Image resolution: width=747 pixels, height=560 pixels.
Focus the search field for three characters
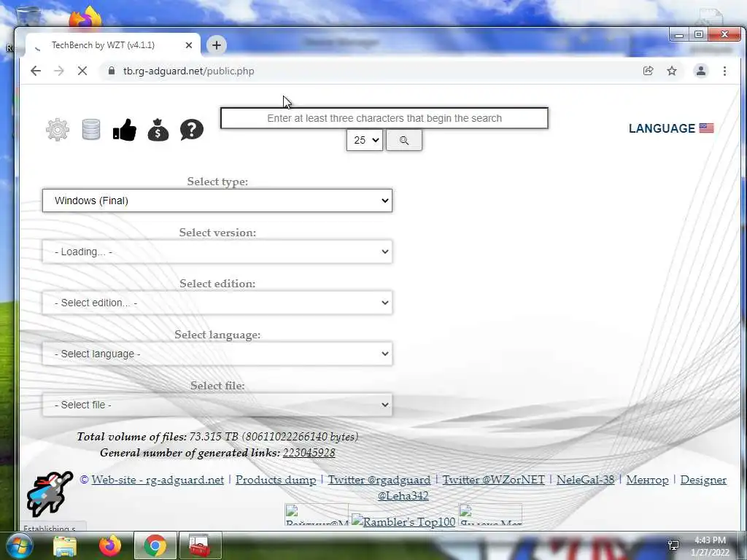coord(384,118)
